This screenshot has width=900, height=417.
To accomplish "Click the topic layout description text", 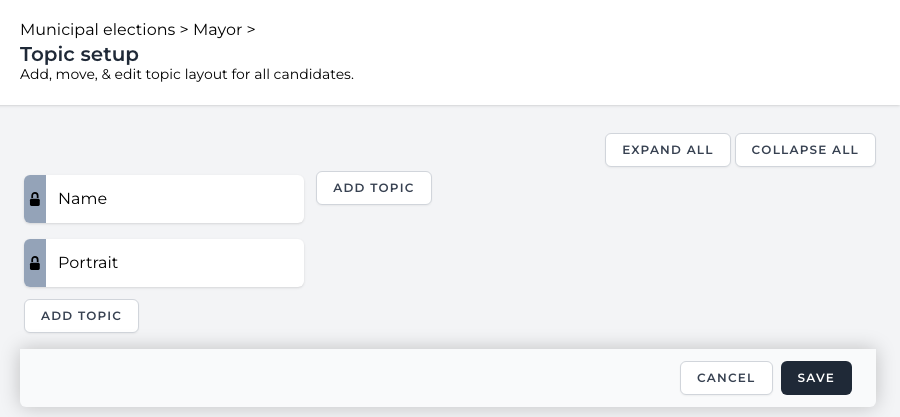I will click(187, 74).
